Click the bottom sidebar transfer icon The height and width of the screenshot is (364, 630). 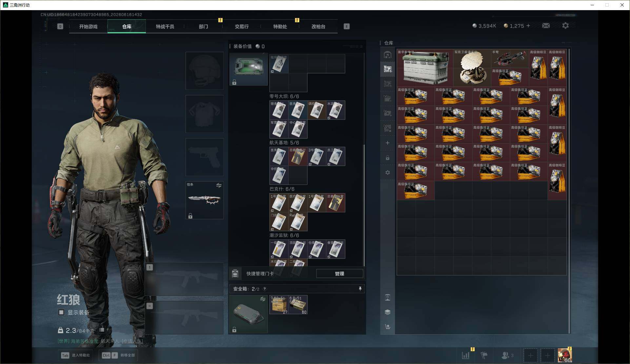point(387,327)
